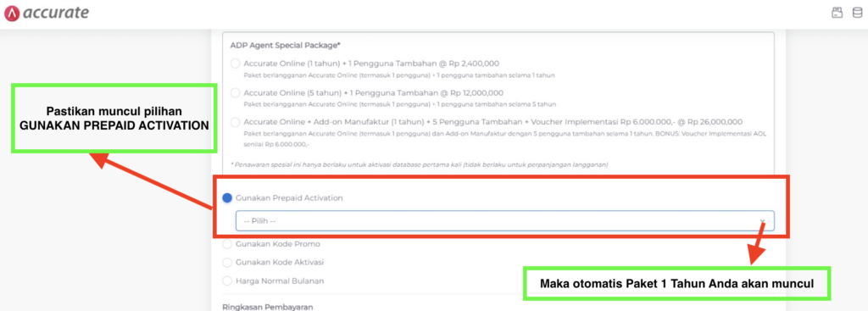
Task: Select the Gunakan Kode Aktivasi radio
Action: tap(227, 262)
